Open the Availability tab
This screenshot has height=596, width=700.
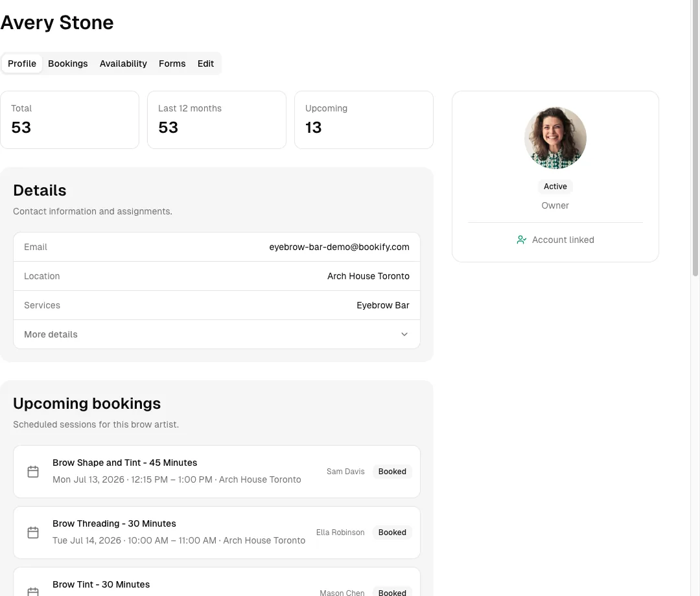coord(123,63)
